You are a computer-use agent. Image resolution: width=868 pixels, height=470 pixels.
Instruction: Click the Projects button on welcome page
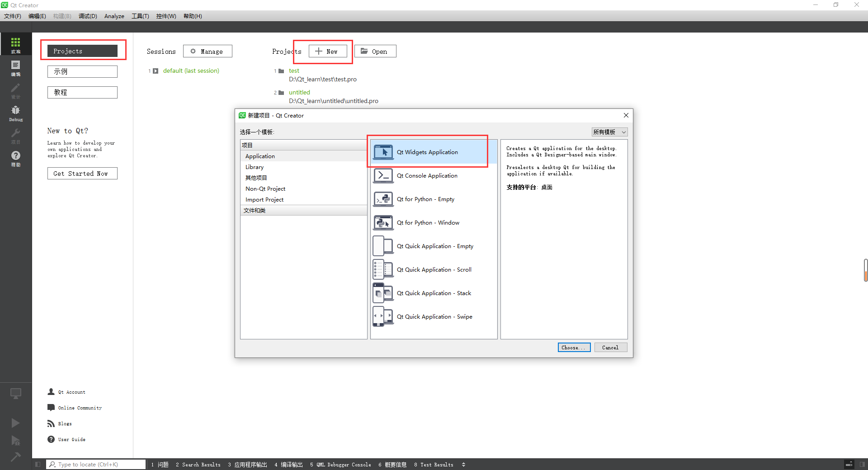click(x=82, y=51)
